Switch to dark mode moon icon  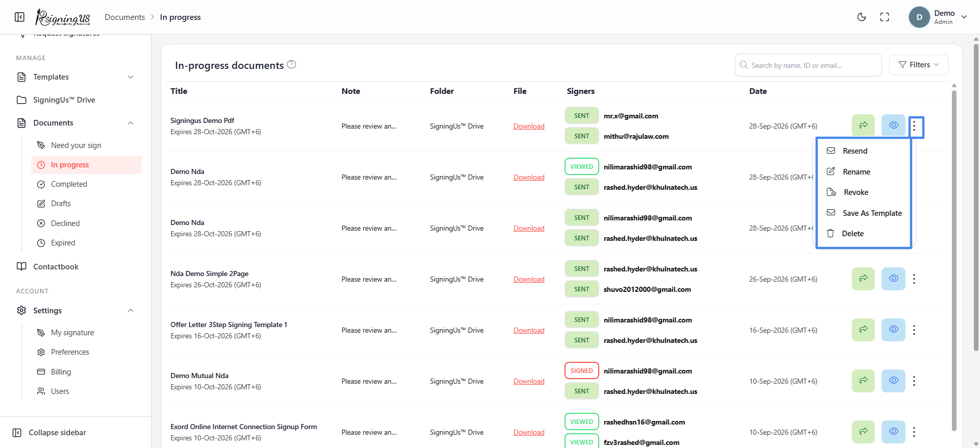[x=862, y=17]
